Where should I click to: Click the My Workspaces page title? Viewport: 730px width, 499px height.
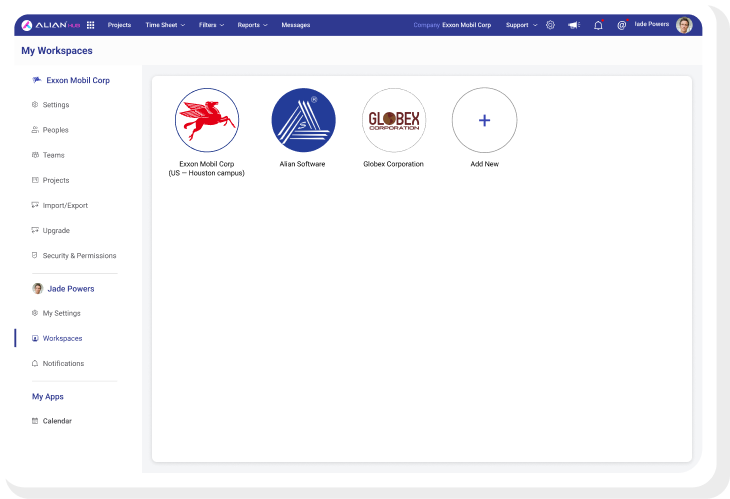tap(57, 51)
